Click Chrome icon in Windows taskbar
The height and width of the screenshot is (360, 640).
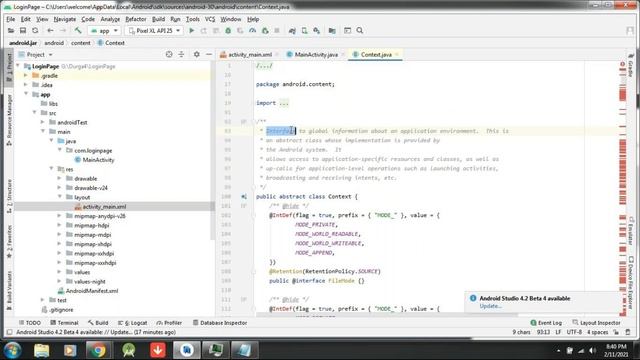98,350
